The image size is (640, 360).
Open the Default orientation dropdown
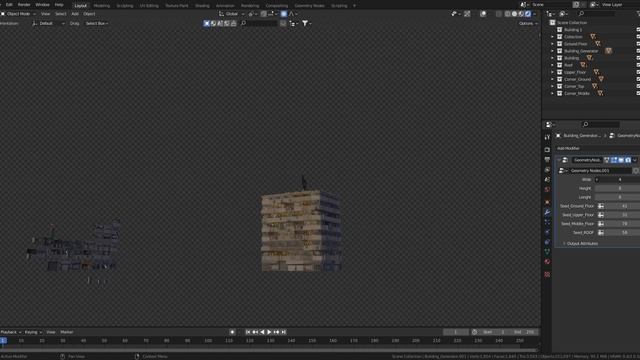point(48,24)
